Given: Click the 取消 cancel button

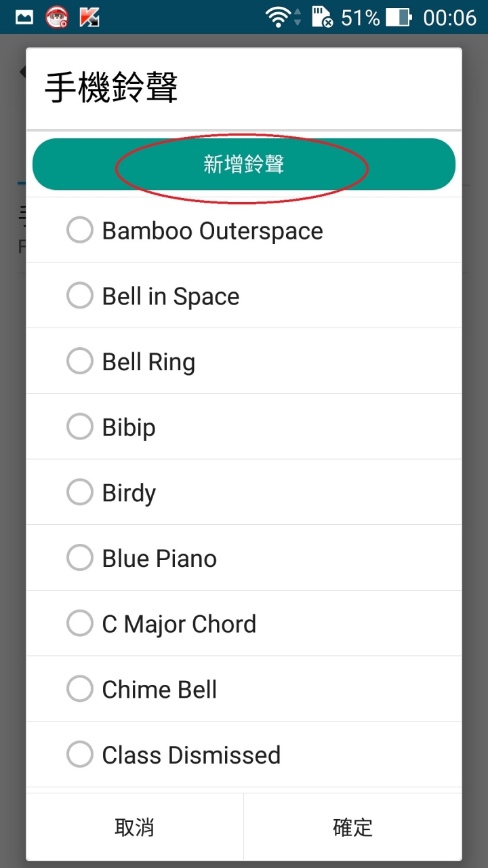Looking at the screenshot, I should point(135,827).
